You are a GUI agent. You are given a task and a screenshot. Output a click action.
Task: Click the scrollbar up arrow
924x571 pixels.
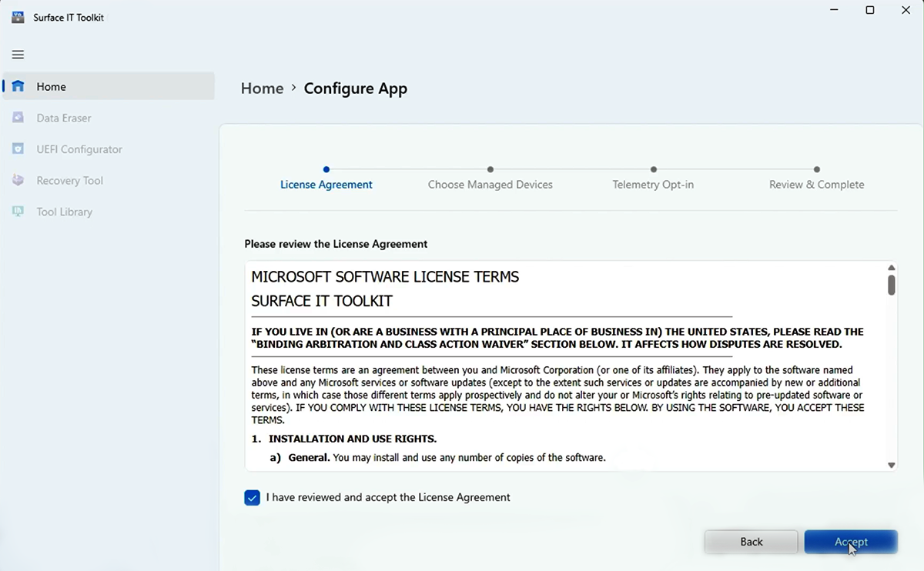pos(891,266)
